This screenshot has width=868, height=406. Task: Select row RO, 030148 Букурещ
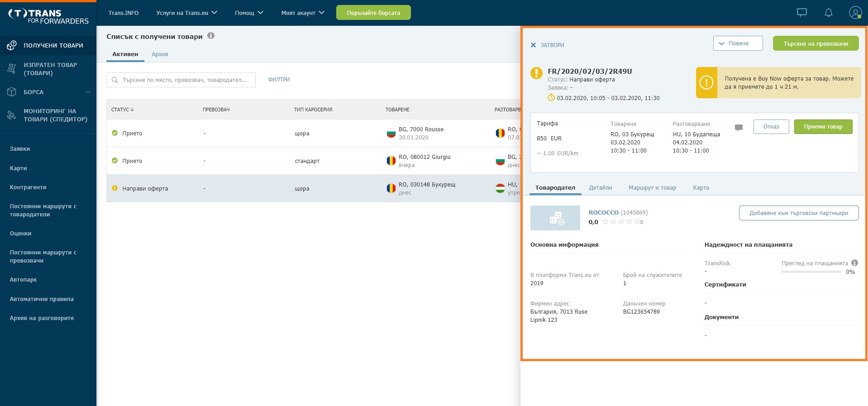[x=313, y=188]
